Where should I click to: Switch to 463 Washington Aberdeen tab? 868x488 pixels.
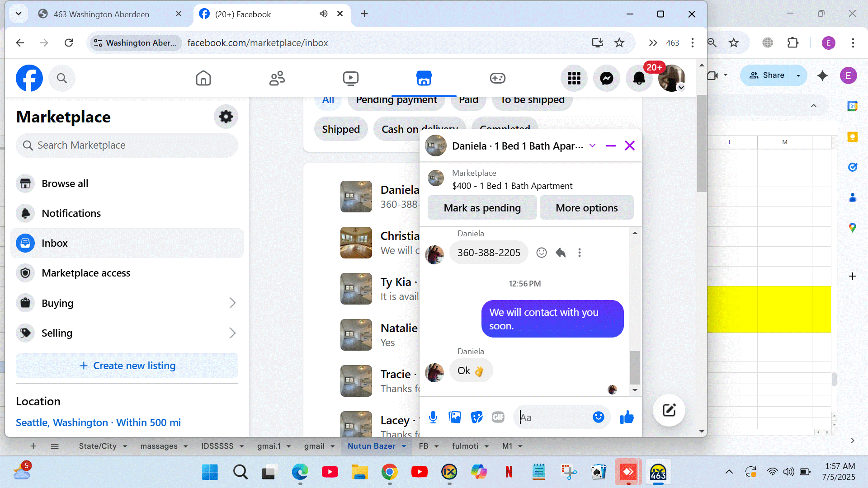pos(101,14)
